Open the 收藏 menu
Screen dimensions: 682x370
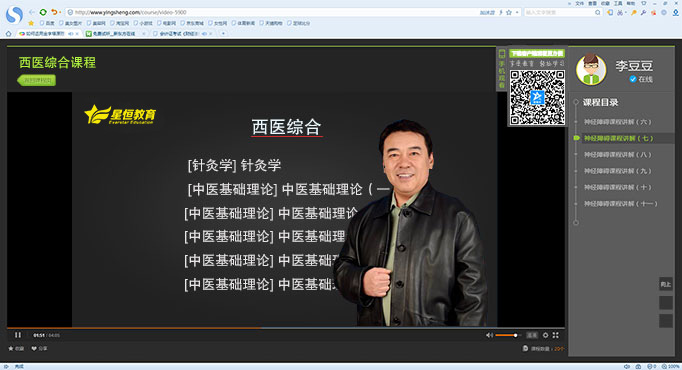pos(605,3)
